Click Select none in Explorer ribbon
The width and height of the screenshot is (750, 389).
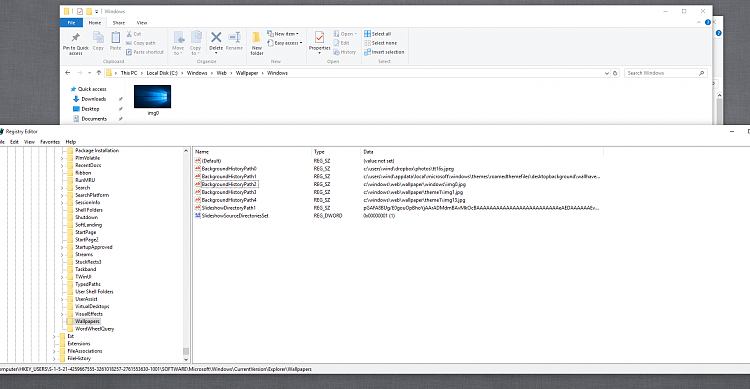click(x=380, y=43)
